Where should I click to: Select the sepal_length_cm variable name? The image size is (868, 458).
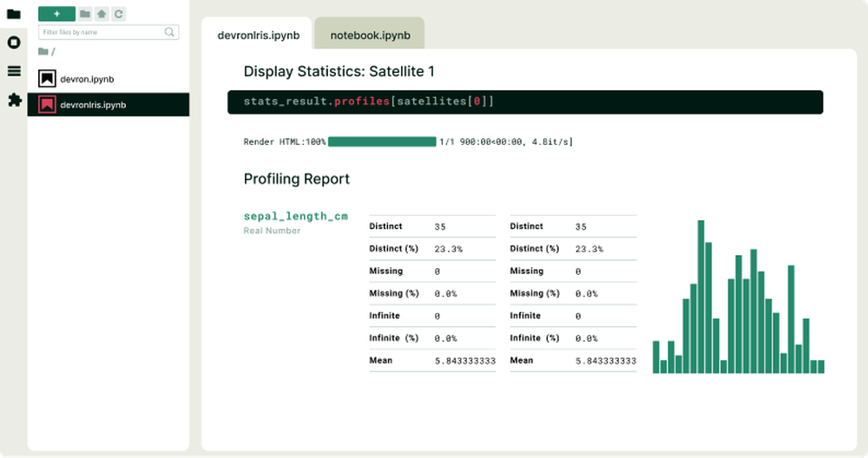[x=296, y=216]
